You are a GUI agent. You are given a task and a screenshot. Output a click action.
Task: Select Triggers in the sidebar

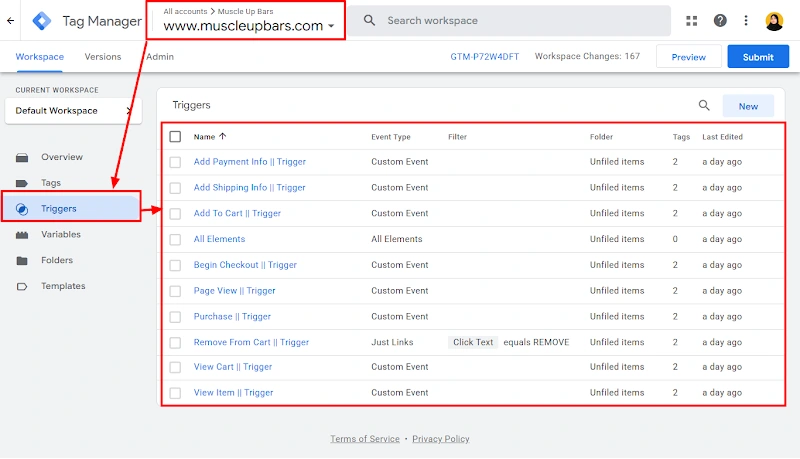tap(71, 209)
